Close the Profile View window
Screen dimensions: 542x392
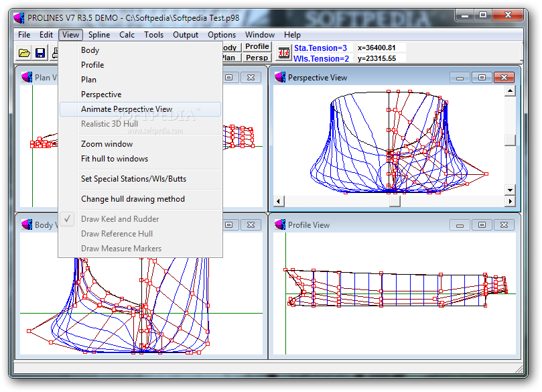click(504, 225)
